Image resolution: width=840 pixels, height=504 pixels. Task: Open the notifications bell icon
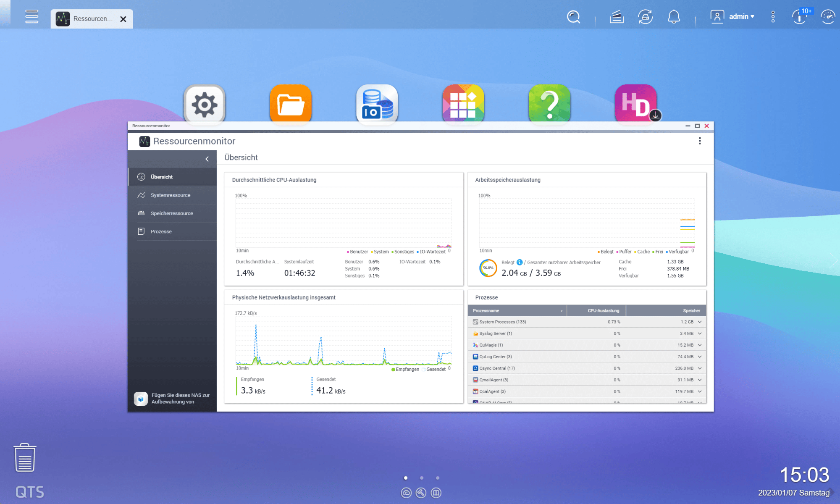[674, 17]
